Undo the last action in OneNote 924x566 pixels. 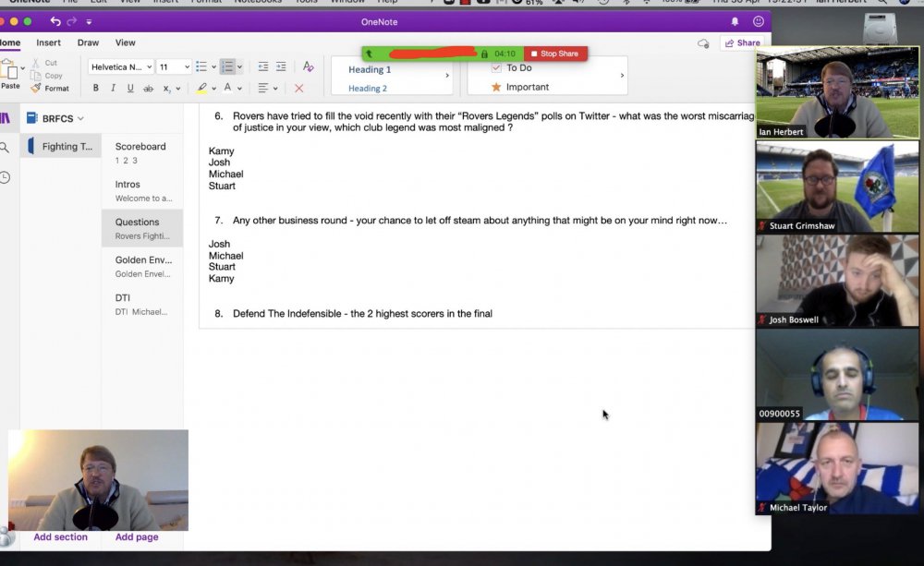55,22
